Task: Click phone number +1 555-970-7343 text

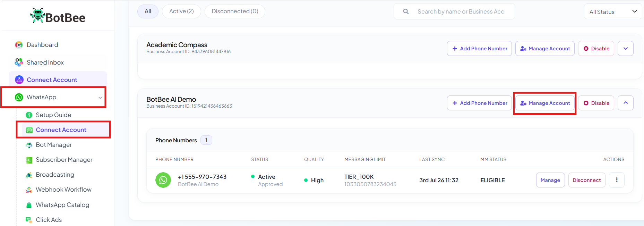Action: 202,177
